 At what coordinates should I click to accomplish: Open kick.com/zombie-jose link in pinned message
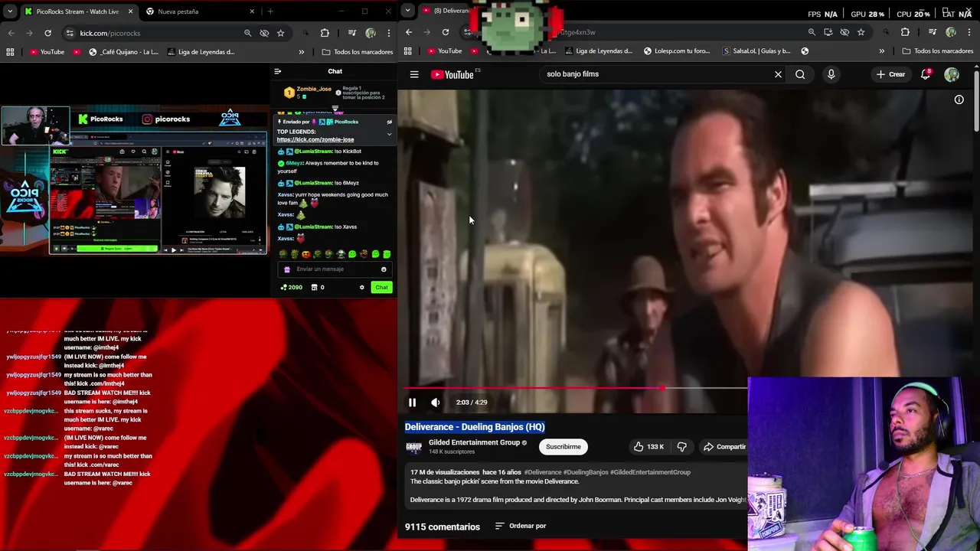pos(315,139)
